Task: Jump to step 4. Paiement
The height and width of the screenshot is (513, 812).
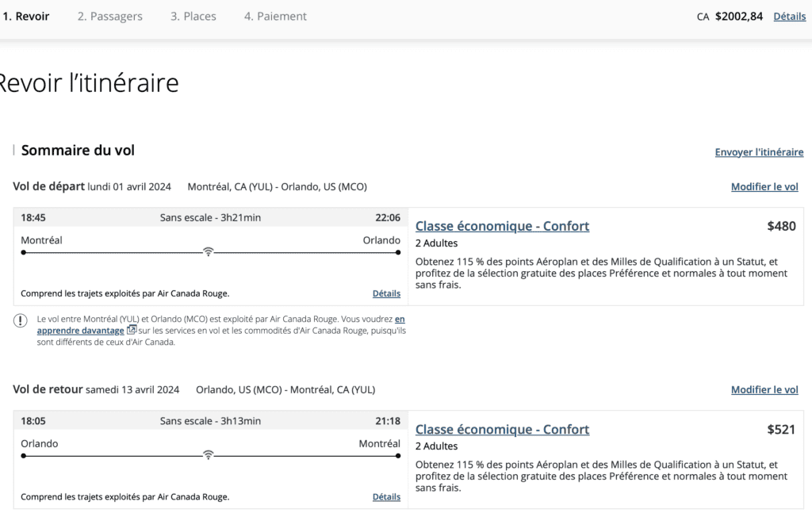Action: [275, 16]
